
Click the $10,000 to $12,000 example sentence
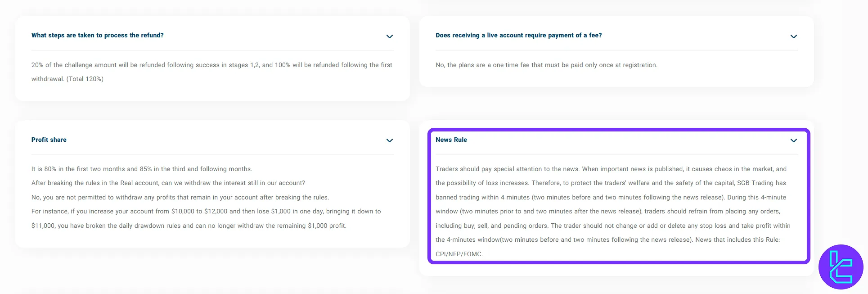click(206, 211)
